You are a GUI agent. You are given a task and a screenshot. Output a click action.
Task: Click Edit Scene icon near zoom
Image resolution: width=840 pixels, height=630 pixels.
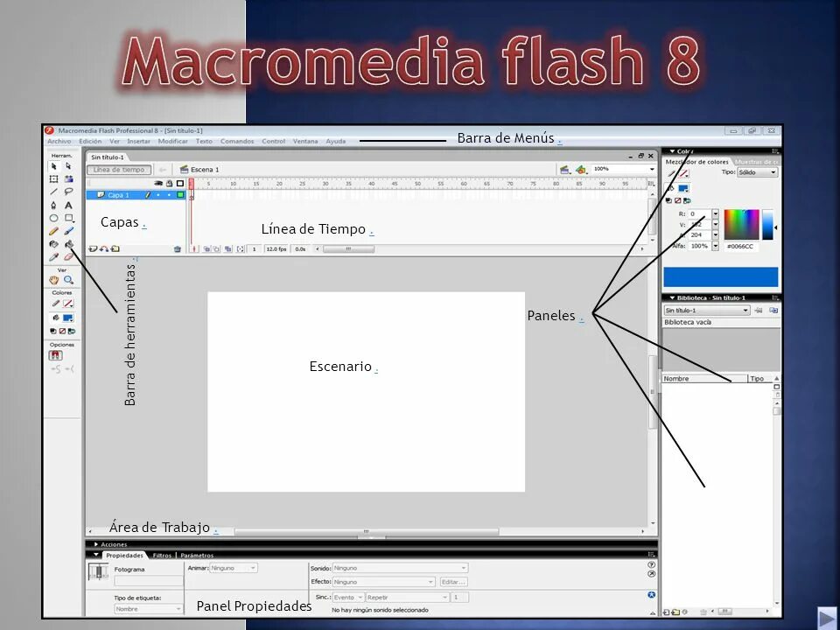[564, 170]
